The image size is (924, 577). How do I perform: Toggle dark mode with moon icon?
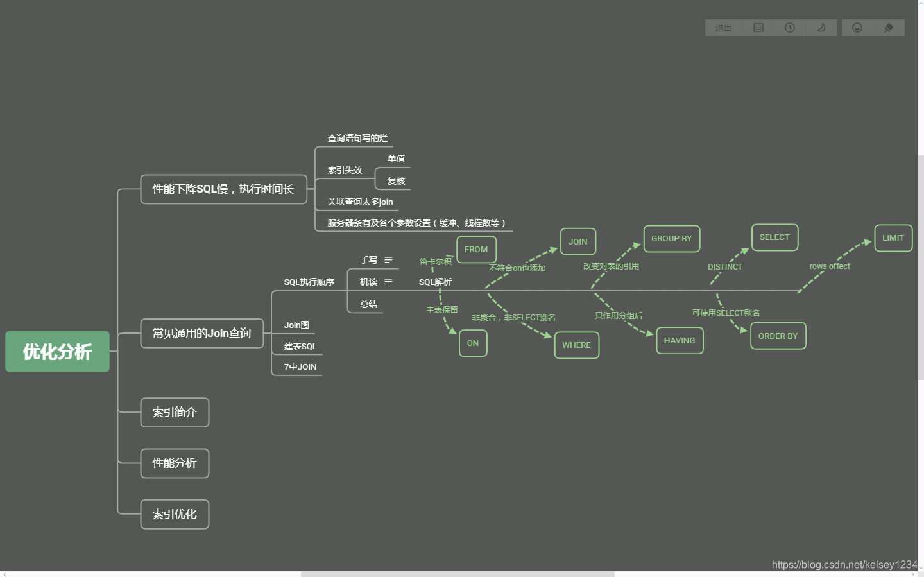[821, 28]
